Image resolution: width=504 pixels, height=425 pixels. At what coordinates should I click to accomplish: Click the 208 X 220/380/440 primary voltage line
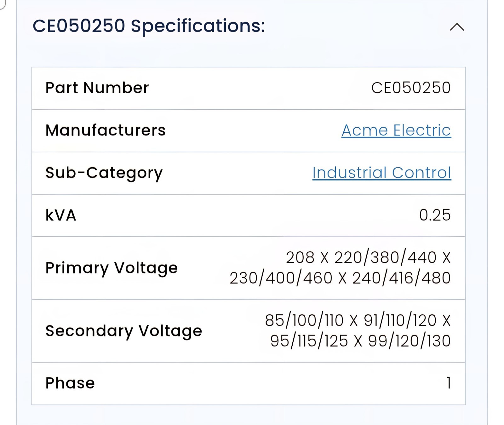tap(368, 257)
